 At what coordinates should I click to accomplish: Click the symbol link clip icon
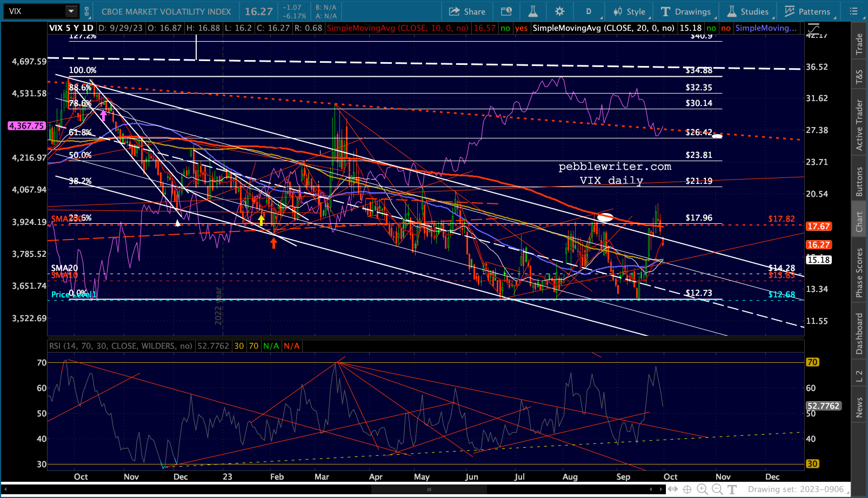tap(87, 11)
